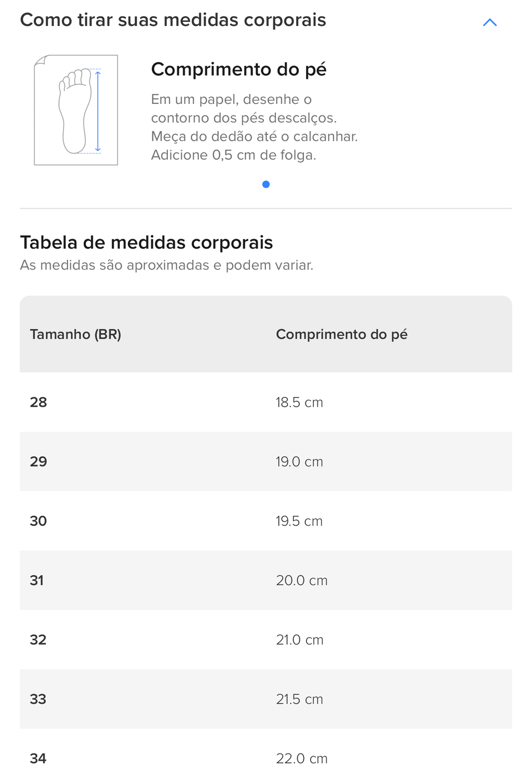Click the 'Tabela de medidas corporais' heading
Image resolution: width=532 pixels, height=781 pixels.
[x=147, y=243]
